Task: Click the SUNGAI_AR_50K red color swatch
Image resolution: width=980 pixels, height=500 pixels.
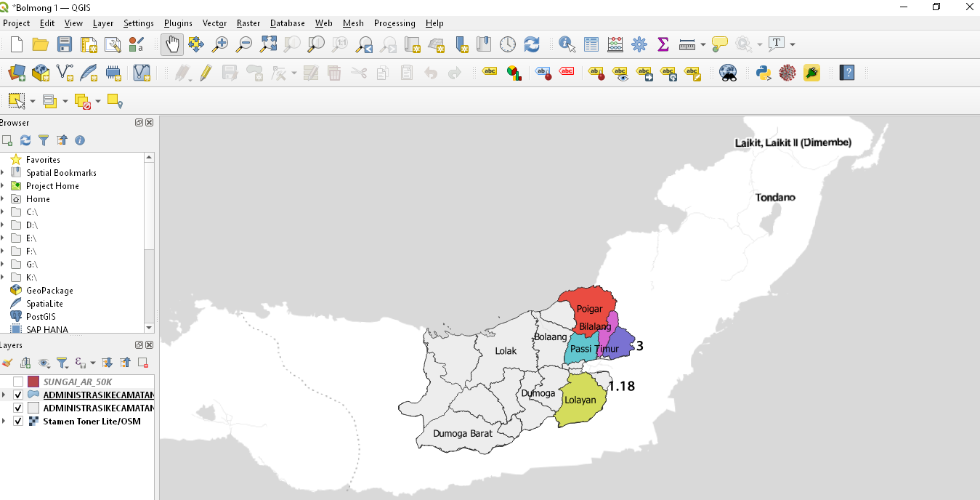Action: (x=33, y=382)
